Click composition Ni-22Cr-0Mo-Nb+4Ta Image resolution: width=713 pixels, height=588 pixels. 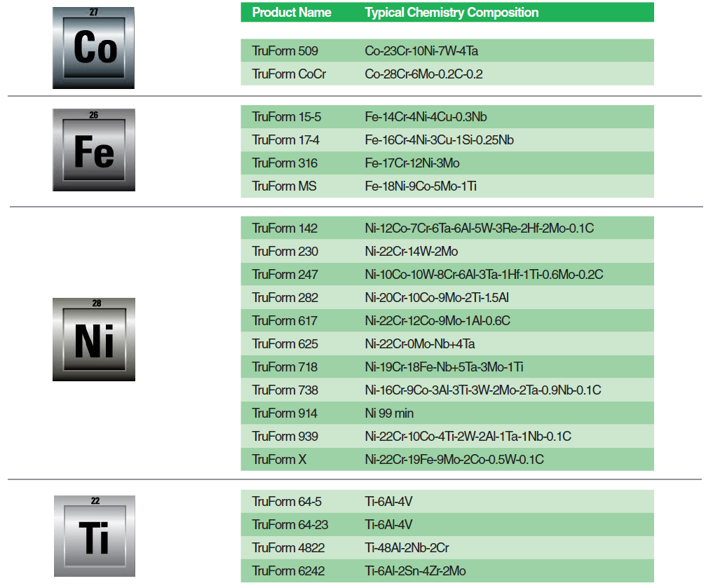420,344
